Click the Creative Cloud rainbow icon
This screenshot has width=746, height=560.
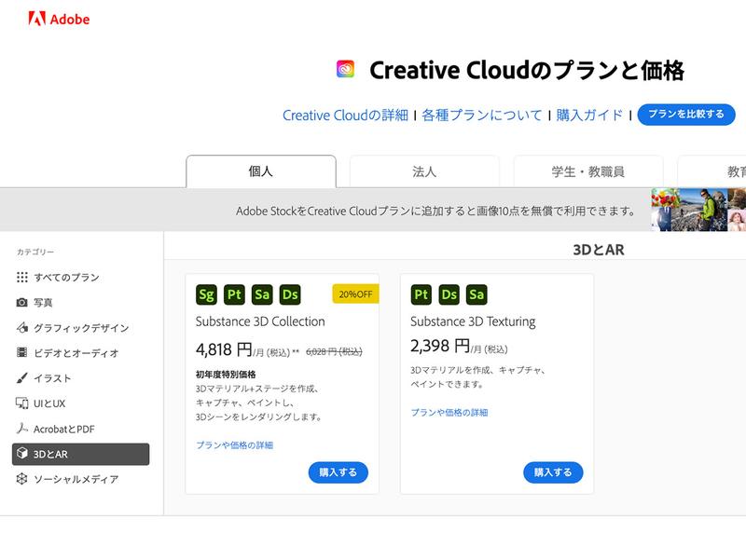(x=345, y=69)
